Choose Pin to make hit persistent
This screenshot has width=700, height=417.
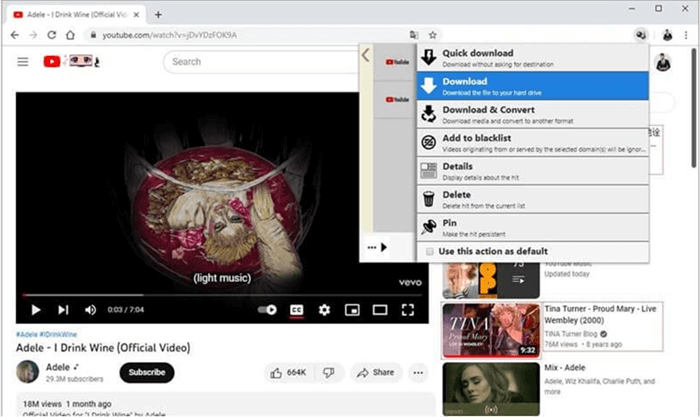[533, 228]
